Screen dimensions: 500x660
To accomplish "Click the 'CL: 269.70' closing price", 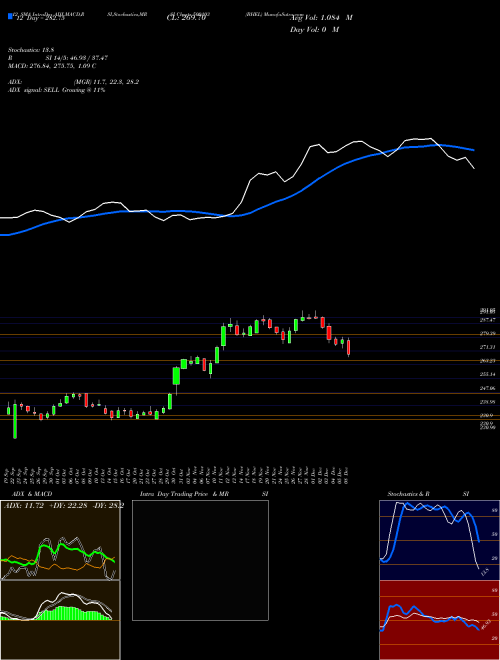I will pos(187,18).
